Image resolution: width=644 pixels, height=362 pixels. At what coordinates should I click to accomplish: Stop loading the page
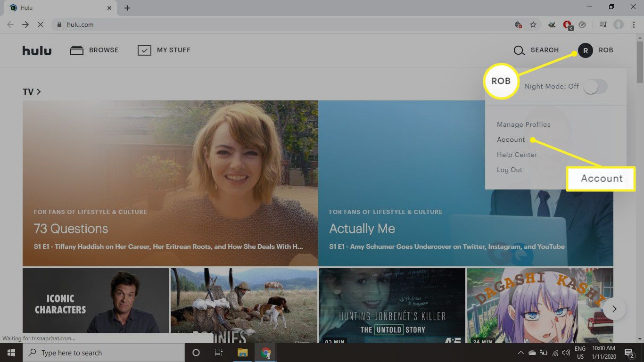(x=41, y=25)
